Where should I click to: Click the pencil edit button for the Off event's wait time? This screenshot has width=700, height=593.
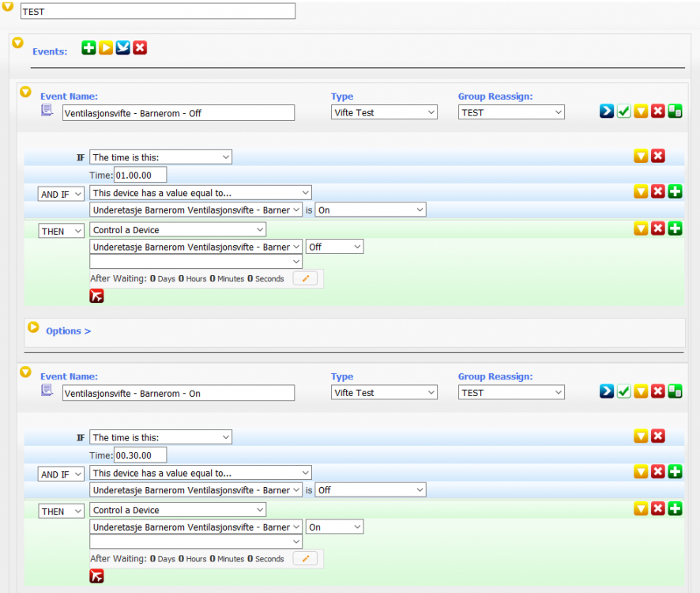(x=305, y=278)
